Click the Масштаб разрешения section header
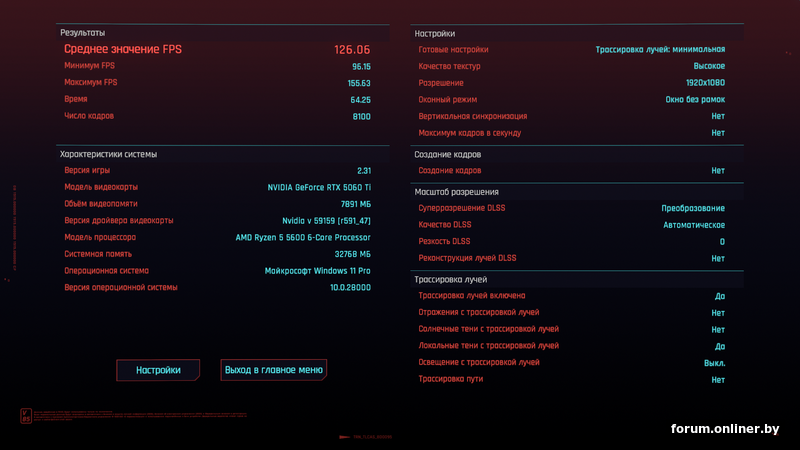Viewport: 800px width, 450px height. 457,192
